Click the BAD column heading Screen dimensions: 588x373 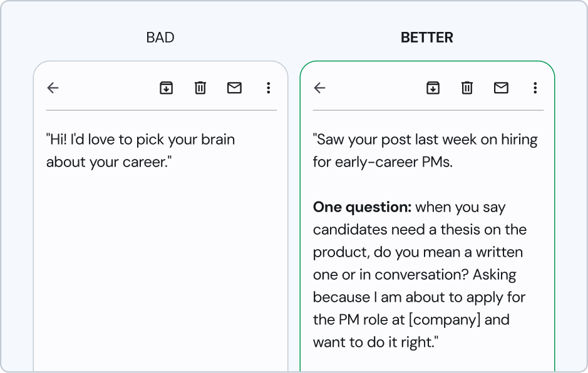tap(160, 38)
